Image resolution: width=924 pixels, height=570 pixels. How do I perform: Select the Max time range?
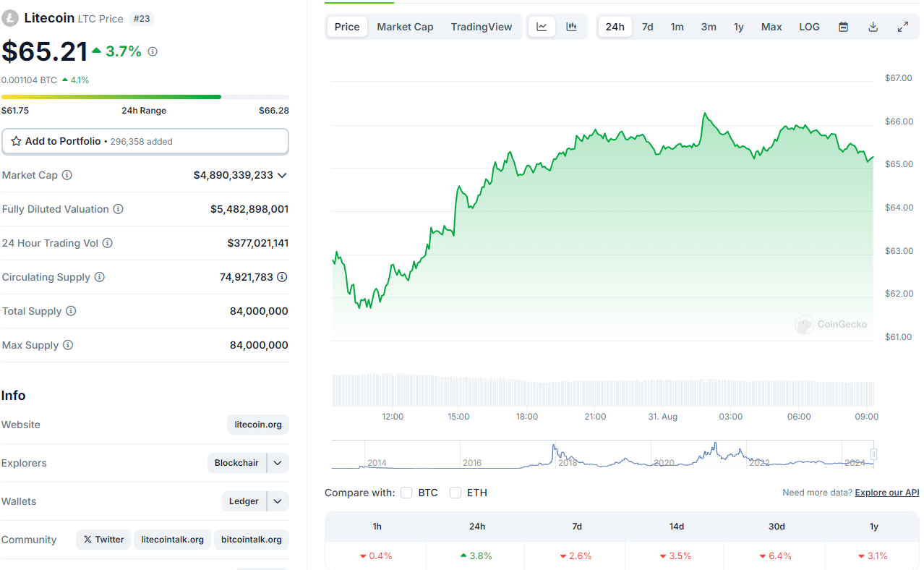(771, 27)
